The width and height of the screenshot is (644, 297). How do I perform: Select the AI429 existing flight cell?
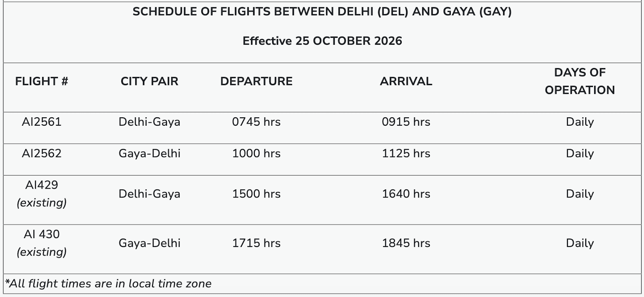tap(41, 194)
